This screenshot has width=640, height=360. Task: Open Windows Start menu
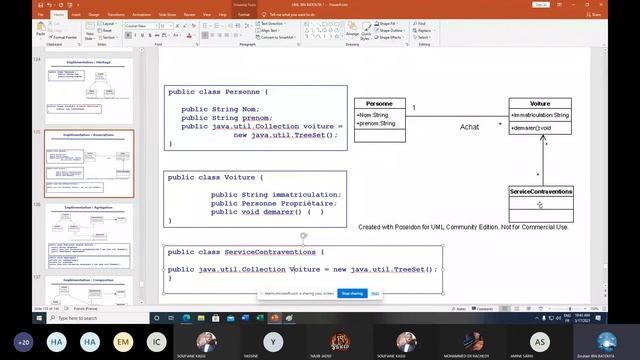(x=39, y=318)
